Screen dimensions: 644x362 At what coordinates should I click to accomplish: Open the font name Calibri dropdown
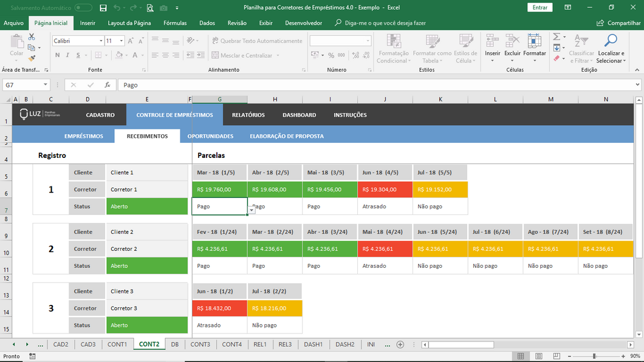(x=101, y=41)
